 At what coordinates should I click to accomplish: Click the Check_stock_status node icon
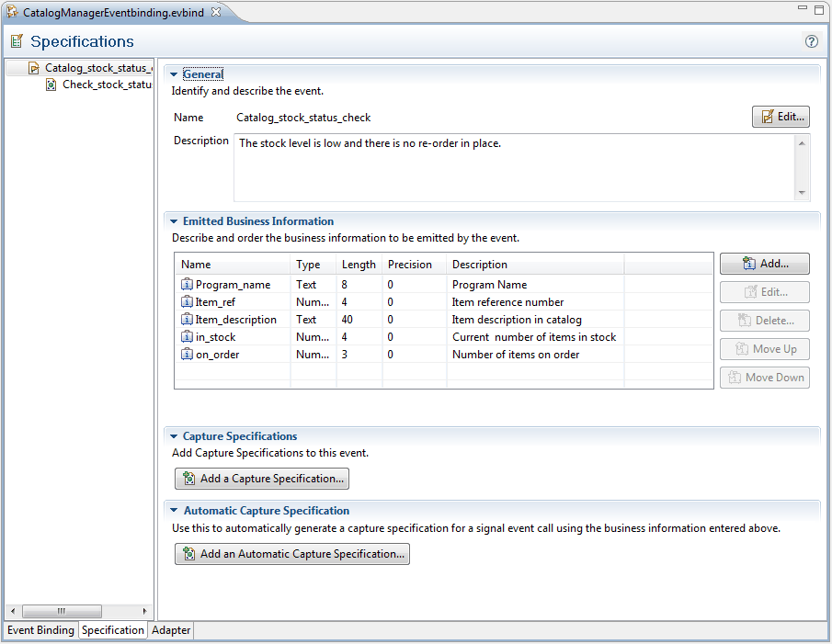pos(49,84)
